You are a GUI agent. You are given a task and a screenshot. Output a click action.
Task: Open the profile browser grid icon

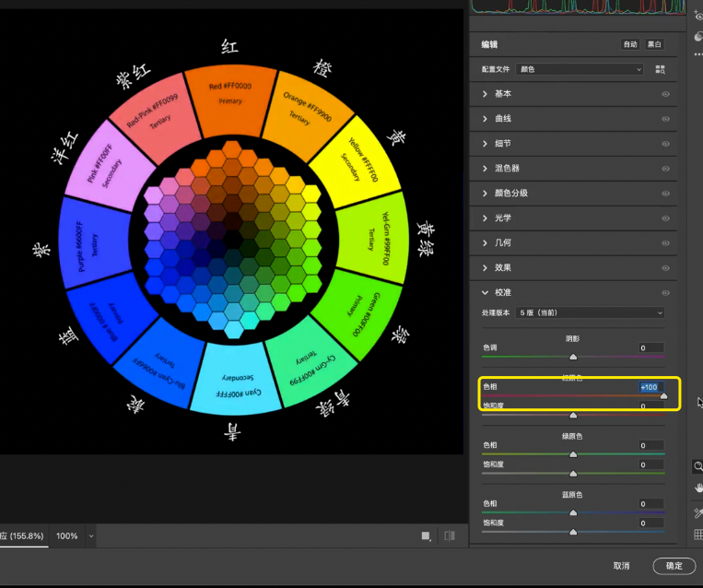660,69
